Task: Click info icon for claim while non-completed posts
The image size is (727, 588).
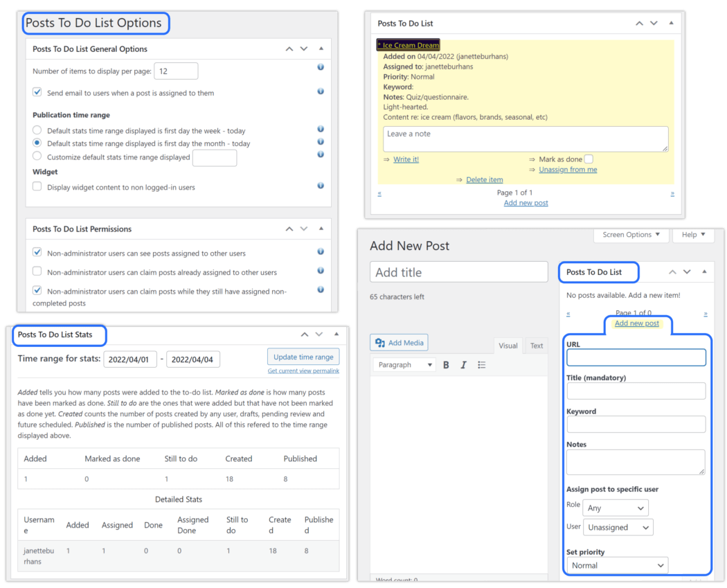Action: (321, 289)
